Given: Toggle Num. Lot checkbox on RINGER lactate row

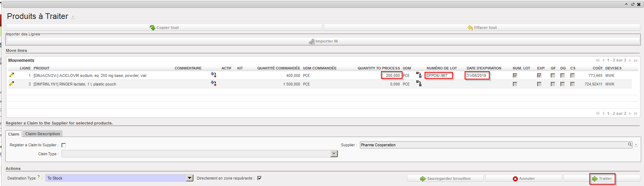Looking at the screenshot, I should 515,84.
